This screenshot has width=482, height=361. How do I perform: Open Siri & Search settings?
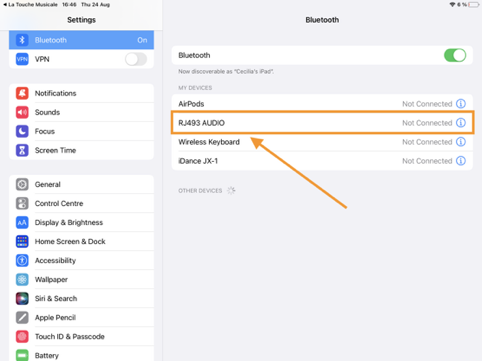pos(81,298)
